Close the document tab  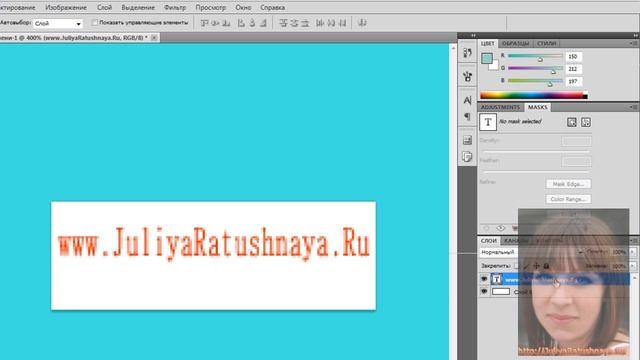(154, 38)
